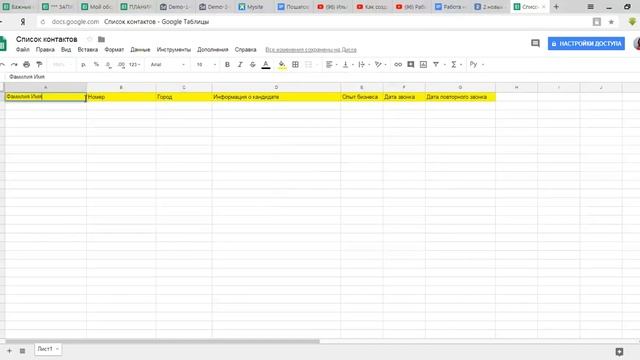640x360 pixels.
Task: Click the insert link icon
Action: point(398,64)
